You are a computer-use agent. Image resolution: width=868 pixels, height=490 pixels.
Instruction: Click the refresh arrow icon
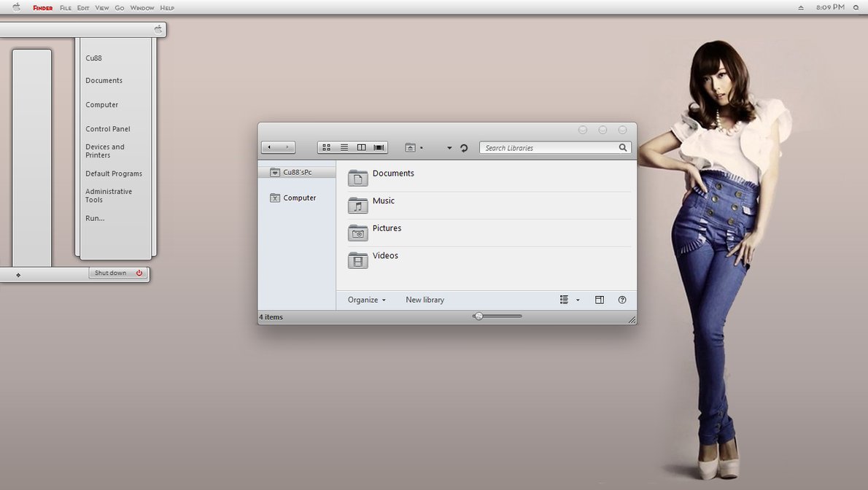464,148
